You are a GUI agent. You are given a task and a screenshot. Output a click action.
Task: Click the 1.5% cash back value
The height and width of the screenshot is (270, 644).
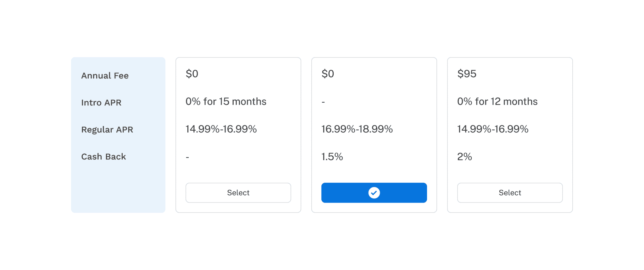click(x=332, y=157)
